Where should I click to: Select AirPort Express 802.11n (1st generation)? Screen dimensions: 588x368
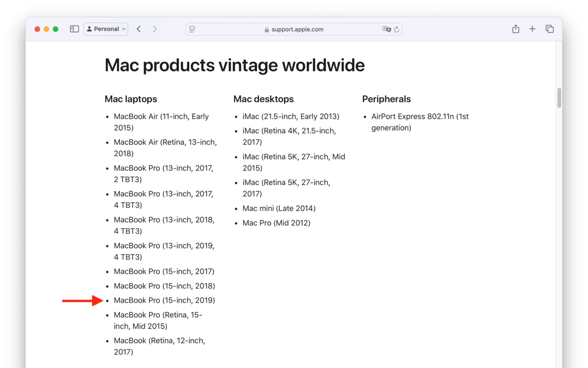tap(420, 122)
